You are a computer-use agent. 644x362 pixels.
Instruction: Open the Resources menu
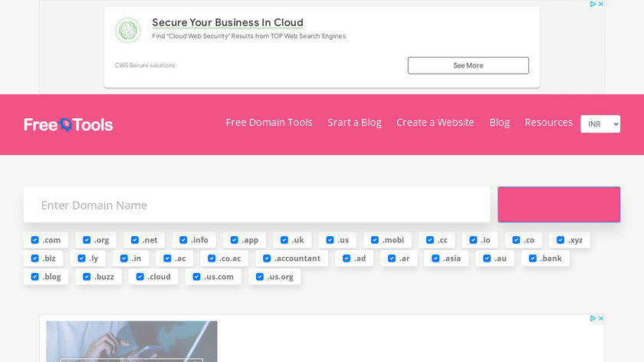[548, 123]
